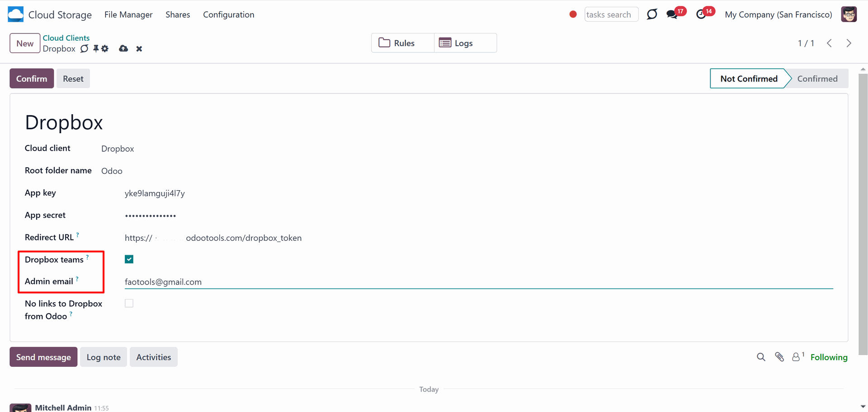Viewport: 868px width, 412px height.
Task: Click the tasks search input field
Action: click(611, 14)
